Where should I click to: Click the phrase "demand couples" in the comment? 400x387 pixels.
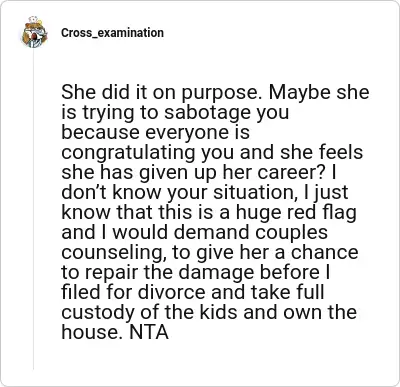click(251, 232)
